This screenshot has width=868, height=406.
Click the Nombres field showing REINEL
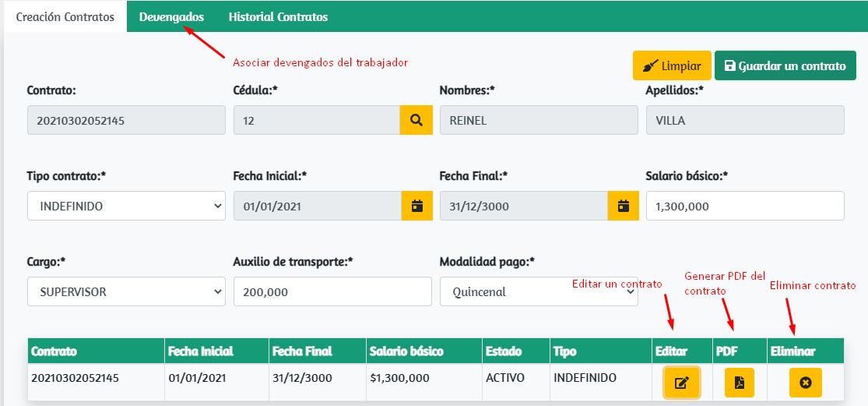pyautogui.click(x=539, y=121)
